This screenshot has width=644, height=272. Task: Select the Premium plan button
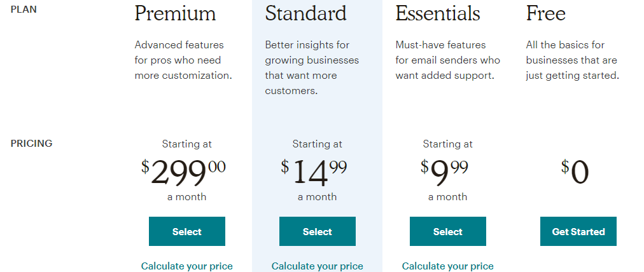187,231
